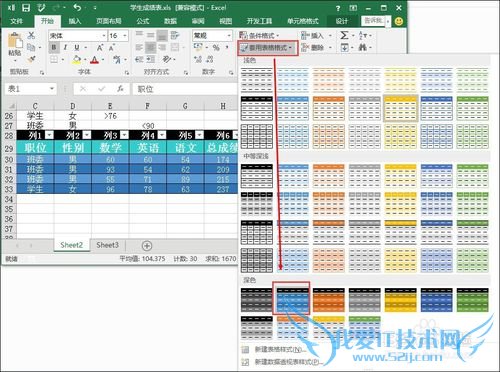Open 条件格式 conditional formatting dropdown
The height and width of the screenshot is (372, 500).
[259, 35]
